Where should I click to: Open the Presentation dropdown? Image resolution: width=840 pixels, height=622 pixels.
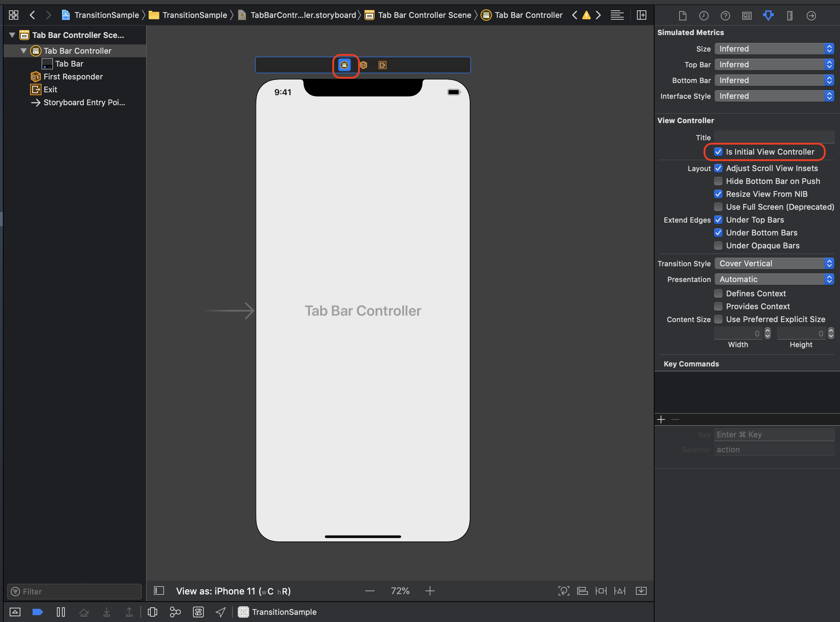pos(774,280)
